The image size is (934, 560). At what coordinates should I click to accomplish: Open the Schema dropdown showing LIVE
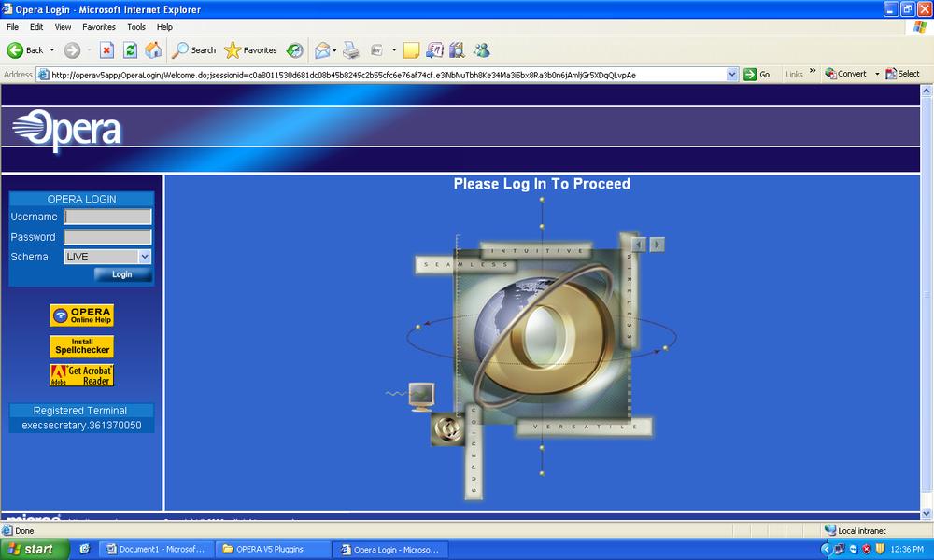pyautogui.click(x=107, y=257)
